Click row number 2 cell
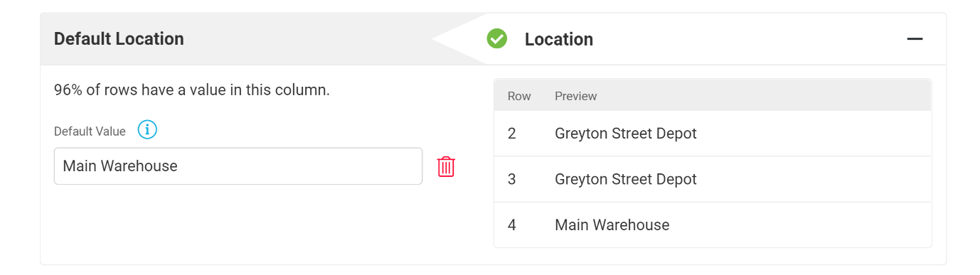The image size is (980, 275). tap(512, 134)
